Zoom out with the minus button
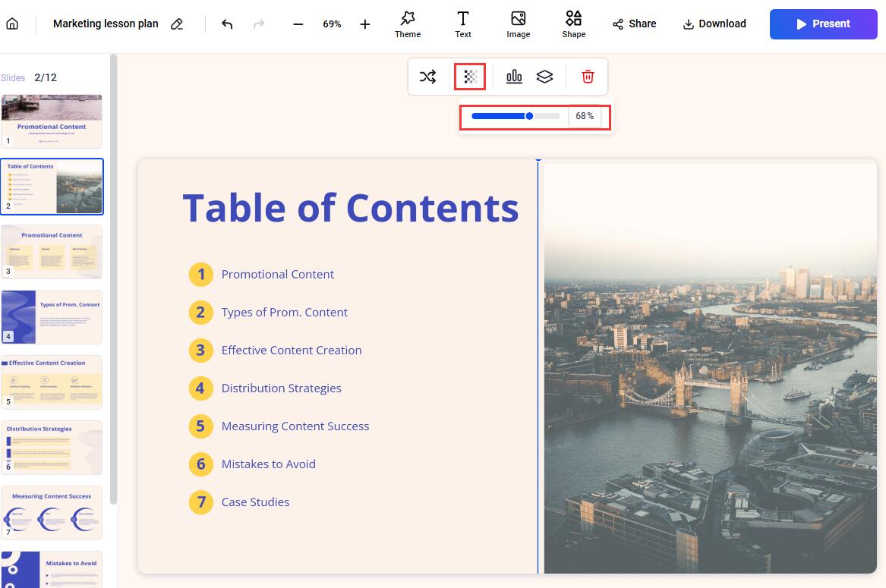886x588 pixels. [298, 24]
